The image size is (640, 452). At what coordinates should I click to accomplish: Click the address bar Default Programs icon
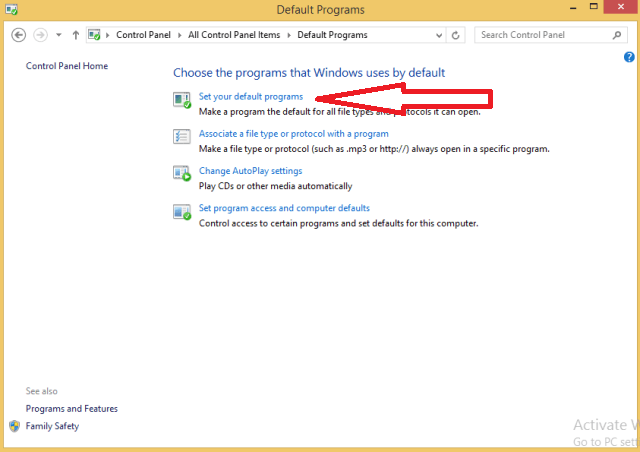[94, 35]
